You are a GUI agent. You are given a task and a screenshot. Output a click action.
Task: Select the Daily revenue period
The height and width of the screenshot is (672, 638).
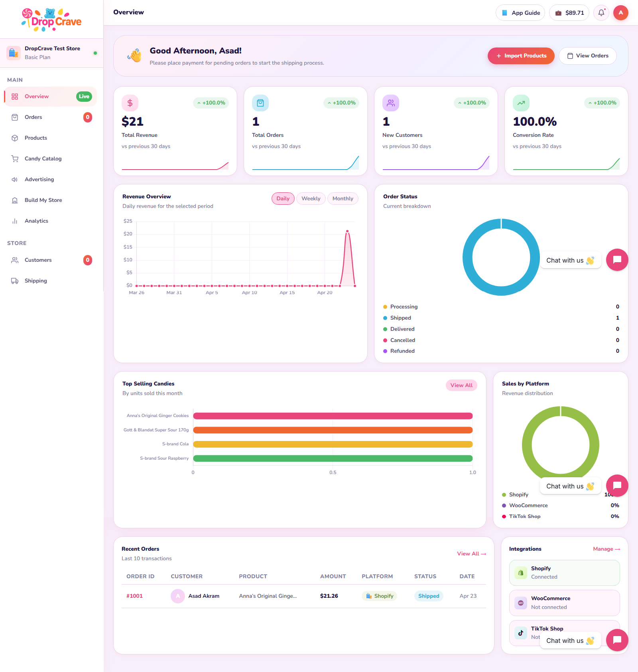(x=283, y=199)
